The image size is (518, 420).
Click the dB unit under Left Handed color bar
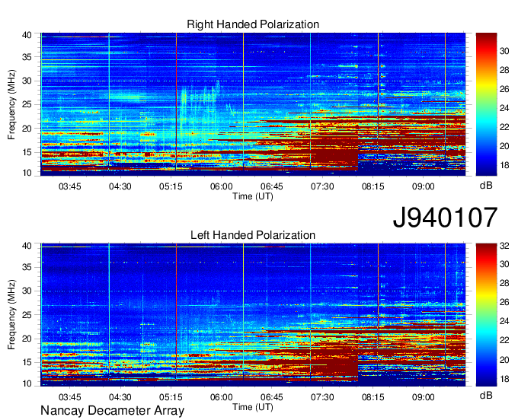[x=486, y=395]
